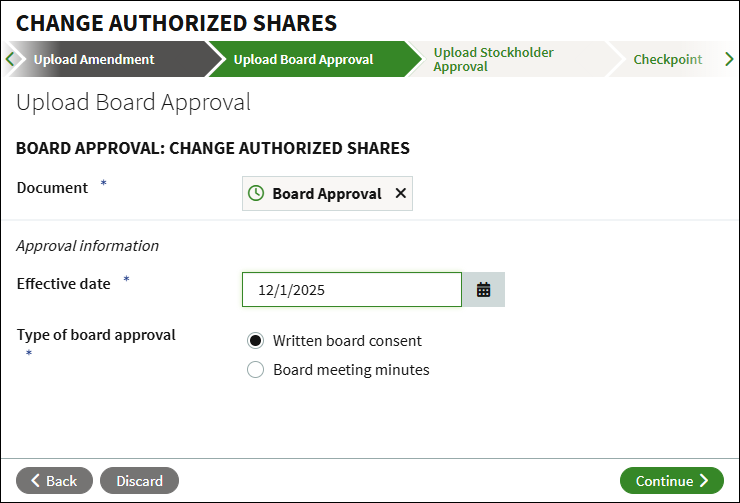Open the calendar date picker icon
Viewport: 740px width, 503px height.
coord(483,290)
